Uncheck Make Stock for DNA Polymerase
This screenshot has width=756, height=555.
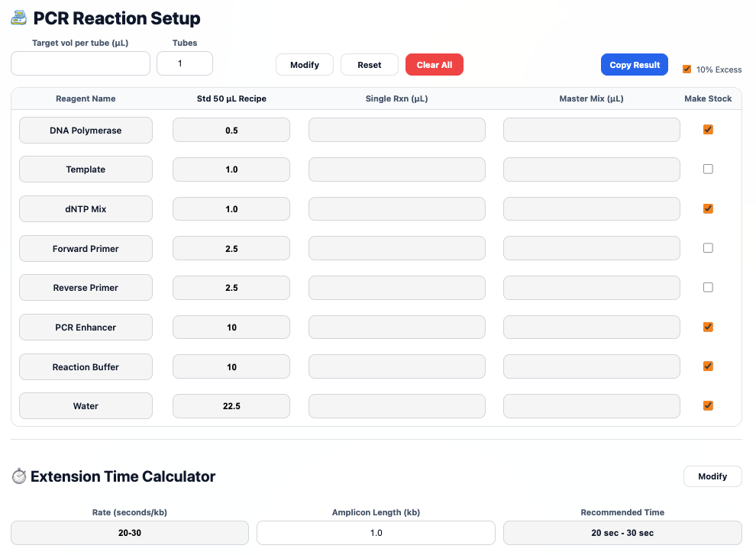coord(708,130)
